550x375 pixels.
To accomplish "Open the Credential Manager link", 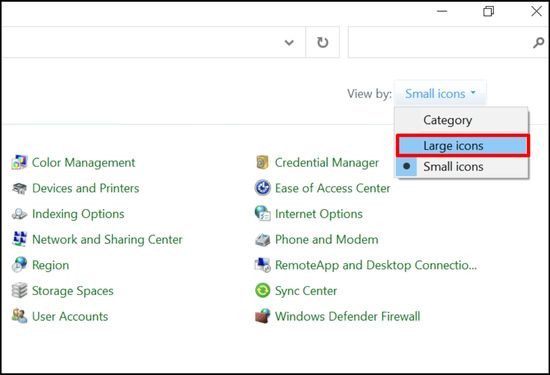I will (x=327, y=162).
